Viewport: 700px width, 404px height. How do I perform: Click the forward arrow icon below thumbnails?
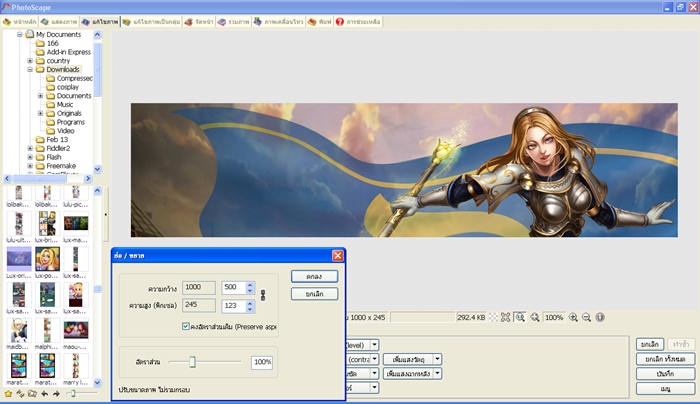click(x=56, y=393)
